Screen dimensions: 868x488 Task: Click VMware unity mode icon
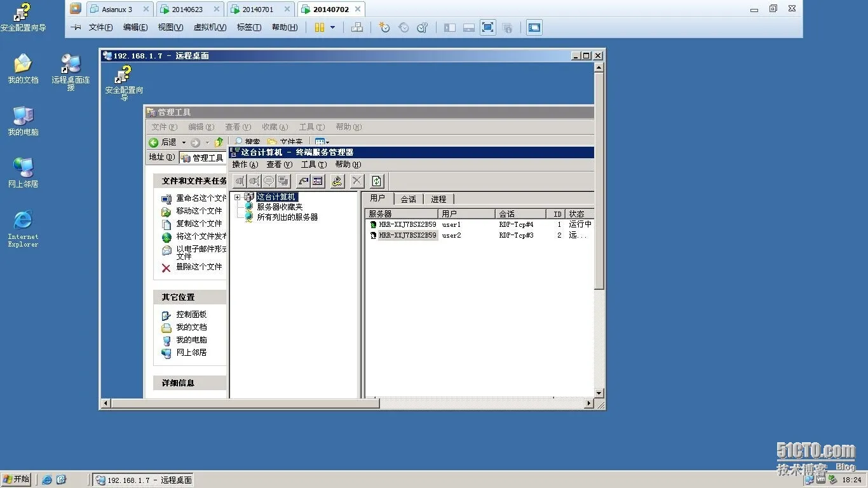coord(507,27)
